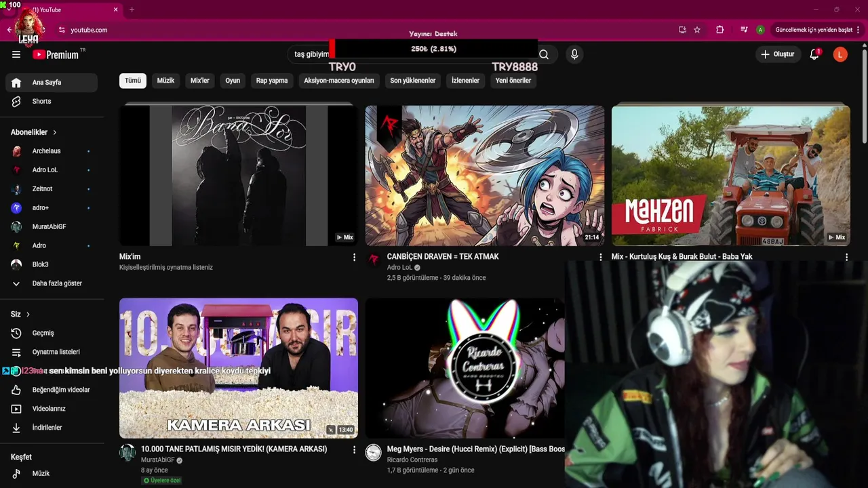Click the youtube.com address bar
868x488 pixels.
pos(366,30)
